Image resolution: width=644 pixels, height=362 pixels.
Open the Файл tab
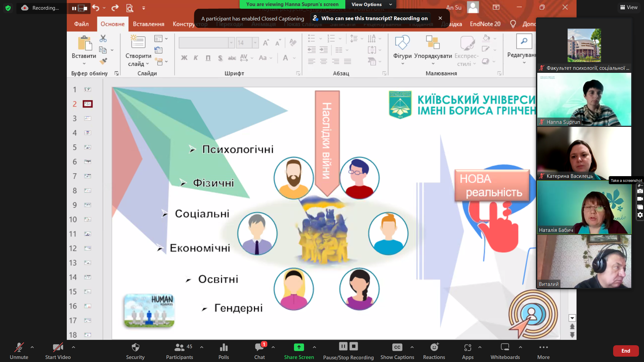tap(82, 24)
